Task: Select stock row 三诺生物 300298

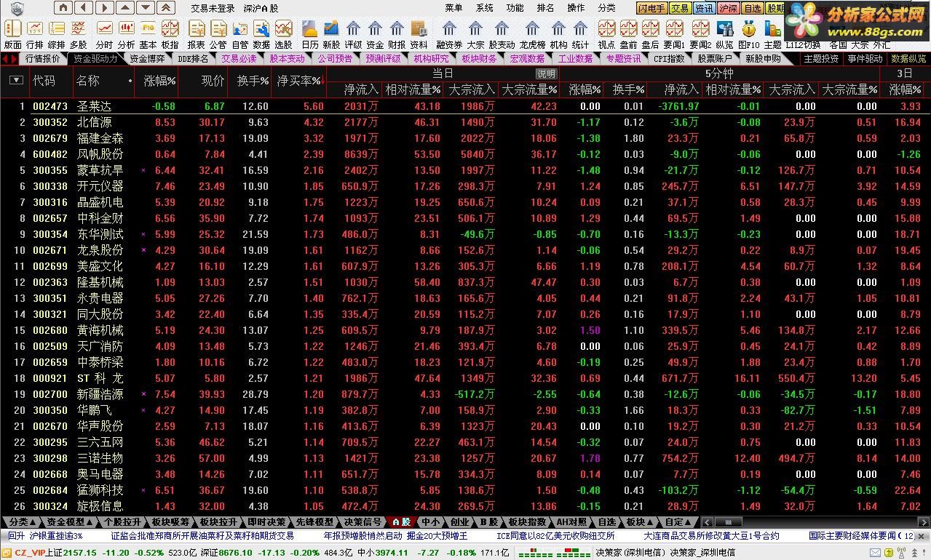Action: click(x=465, y=458)
